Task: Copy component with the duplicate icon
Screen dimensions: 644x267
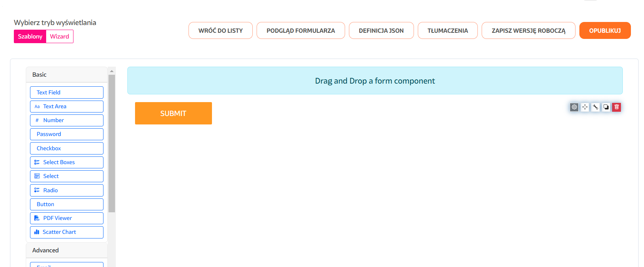Action: click(x=606, y=107)
